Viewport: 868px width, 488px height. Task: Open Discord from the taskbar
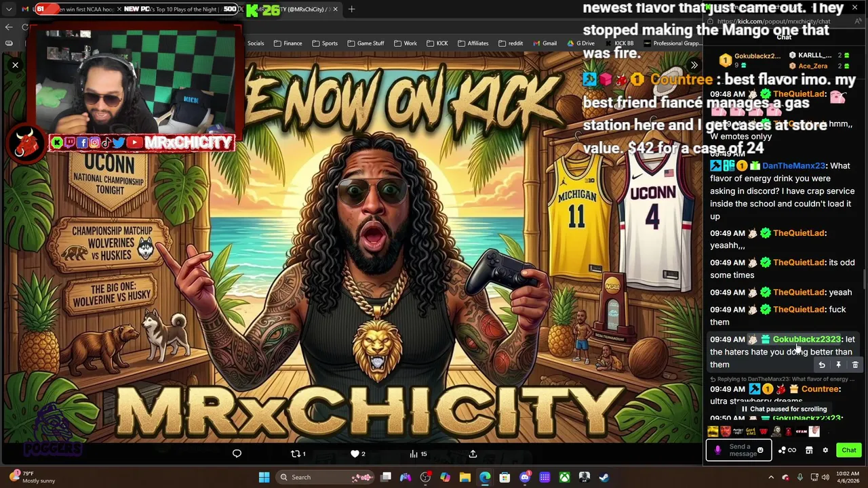coord(524,477)
